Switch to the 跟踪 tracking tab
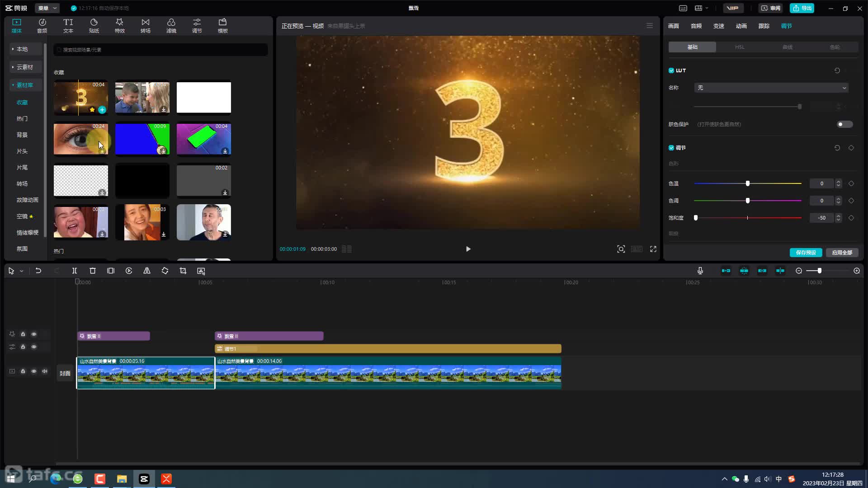 point(764,26)
